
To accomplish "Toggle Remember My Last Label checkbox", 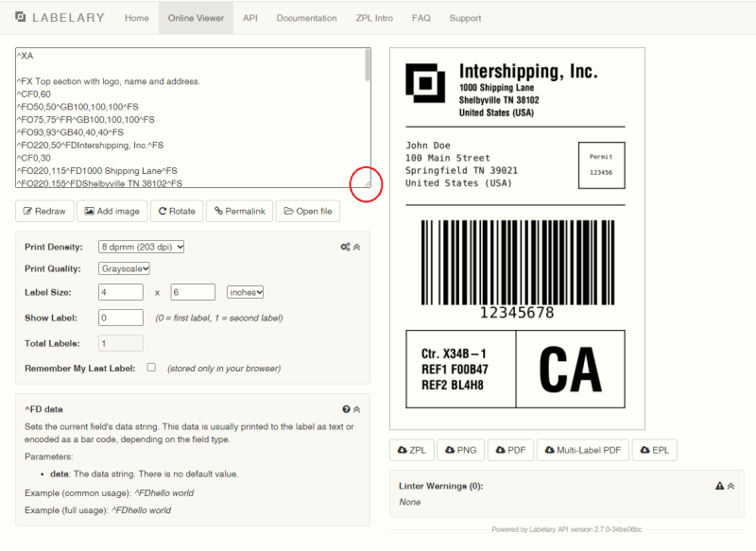I will coord(151,368).
